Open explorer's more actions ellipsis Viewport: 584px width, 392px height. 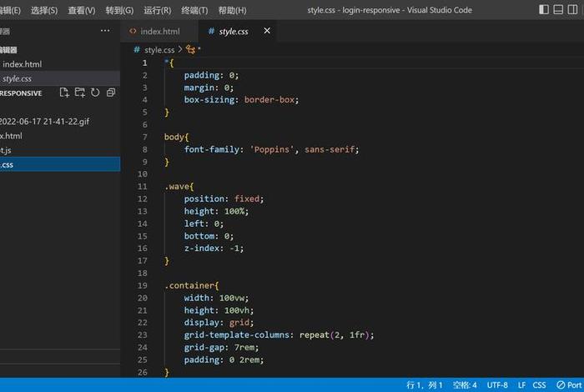point(105,31)
